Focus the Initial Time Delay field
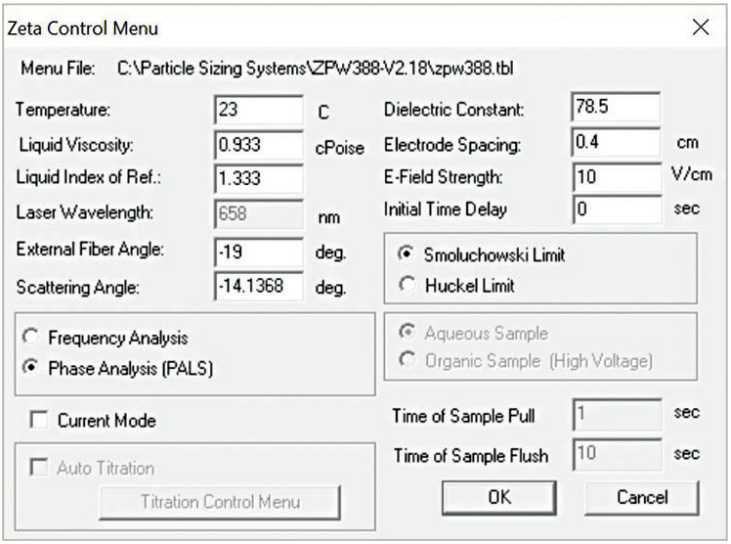The width and height of the screenshot is (731, 544). point(616,209)
